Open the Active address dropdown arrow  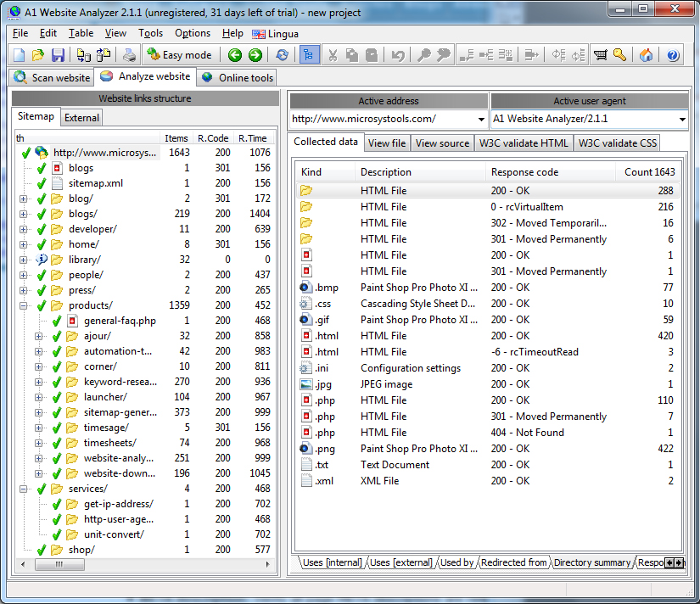(x=481, y=120)
